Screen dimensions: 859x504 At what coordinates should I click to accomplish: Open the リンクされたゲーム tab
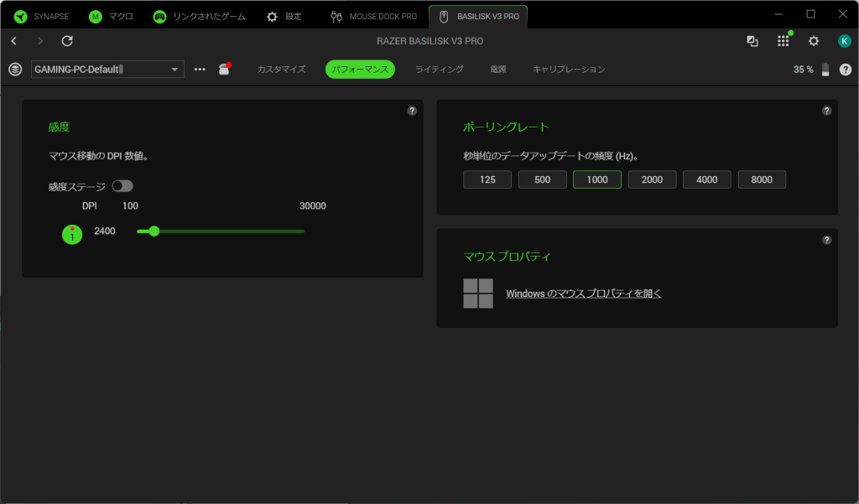coord(199,17)
